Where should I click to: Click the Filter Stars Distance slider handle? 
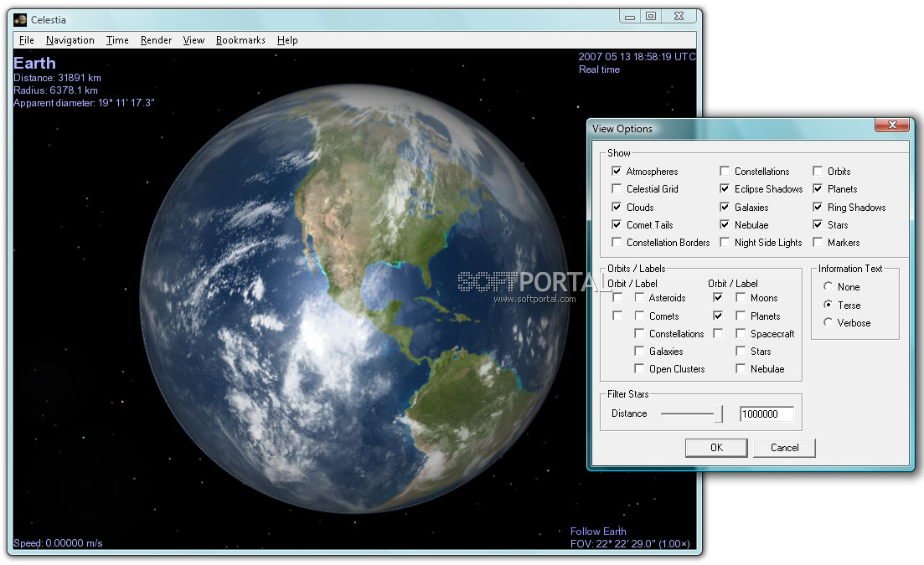click(718, 413)
